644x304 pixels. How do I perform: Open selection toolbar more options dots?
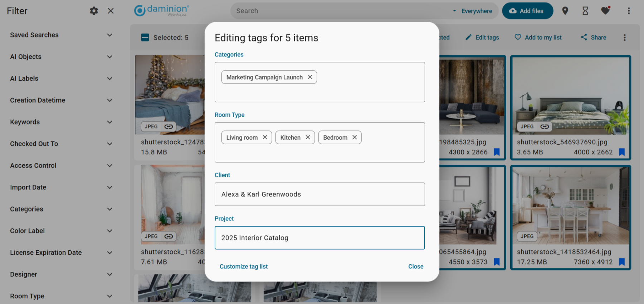point(625,38)
